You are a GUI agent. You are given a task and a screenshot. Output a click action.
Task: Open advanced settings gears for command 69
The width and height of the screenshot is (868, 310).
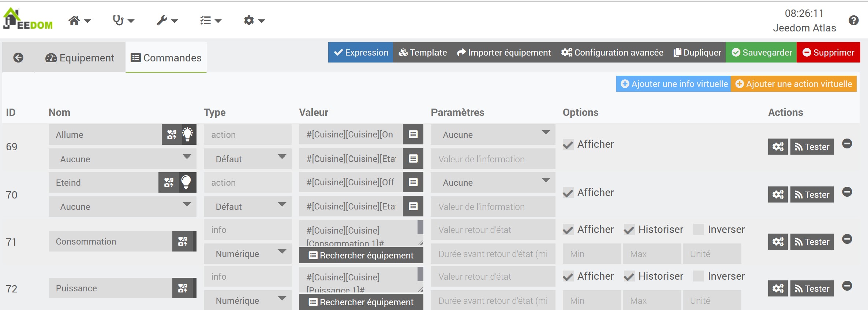(778, 147)
